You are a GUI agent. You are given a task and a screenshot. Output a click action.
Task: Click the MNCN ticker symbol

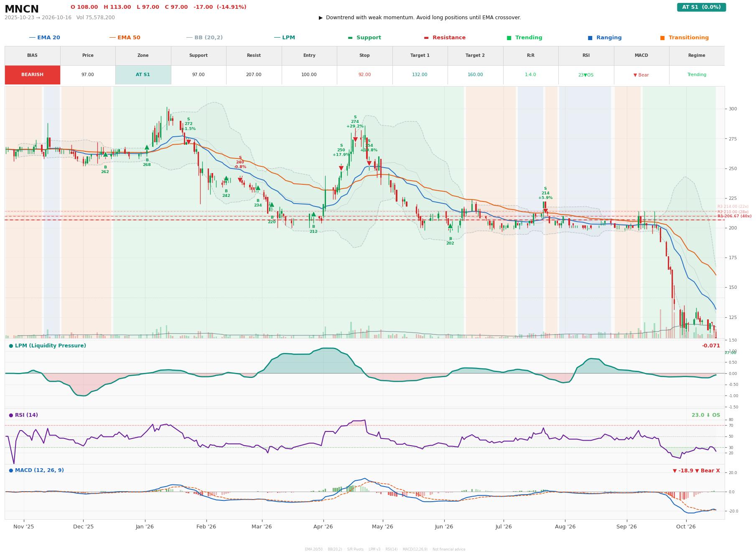pyautogui.click(x=22, y=9)
